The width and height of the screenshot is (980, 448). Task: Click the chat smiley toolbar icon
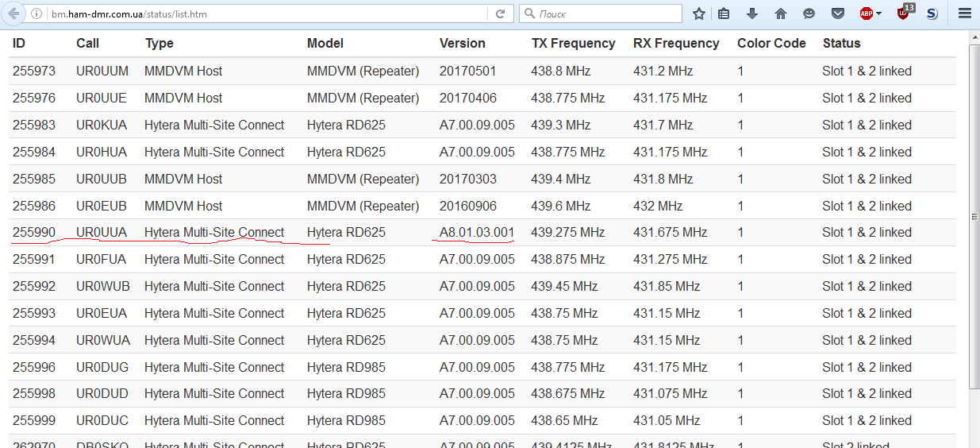[x=809, y=14]
